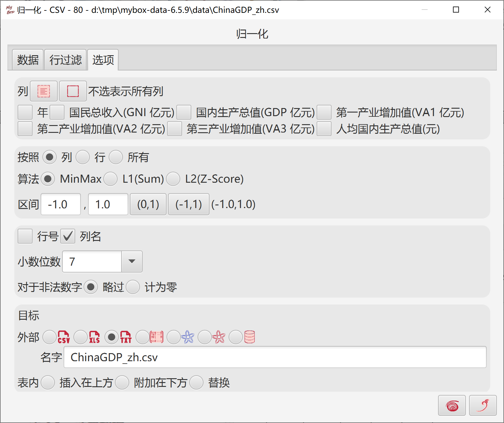This screenshot has height=423, width=504.
Task: Click the MyBox app icon in title bar
Action: coord(10,10)
